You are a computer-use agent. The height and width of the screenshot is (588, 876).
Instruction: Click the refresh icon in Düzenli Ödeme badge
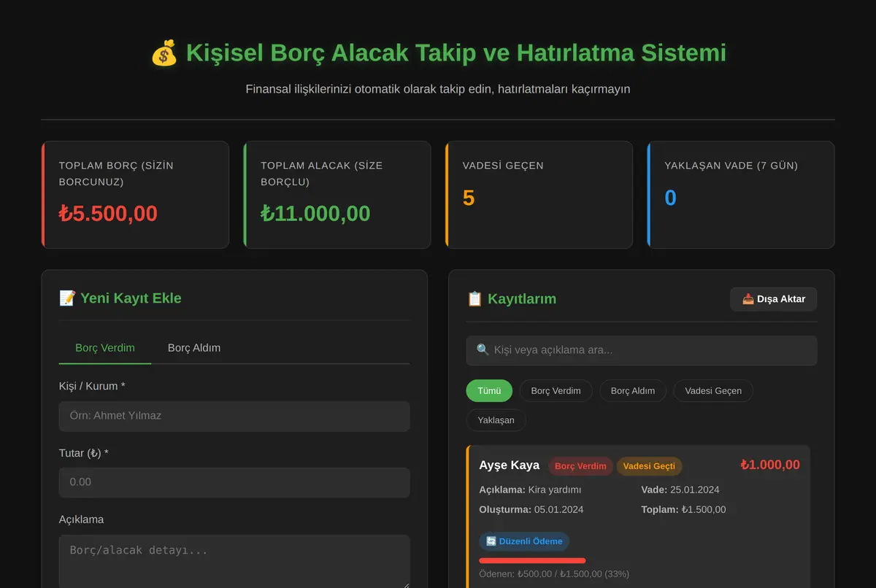491,541
